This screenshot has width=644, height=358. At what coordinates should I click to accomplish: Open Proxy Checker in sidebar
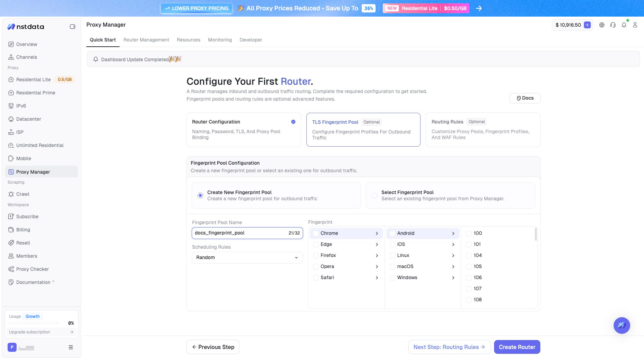click(41, 269)
